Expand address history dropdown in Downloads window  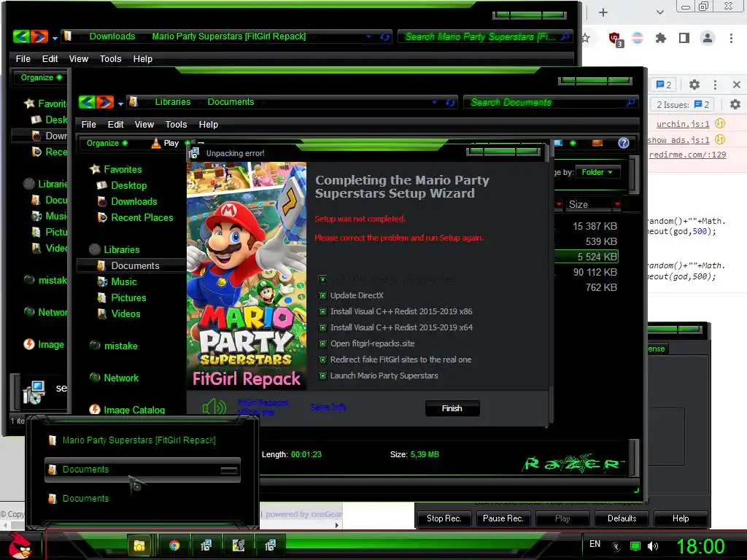(x=368, y=36)
